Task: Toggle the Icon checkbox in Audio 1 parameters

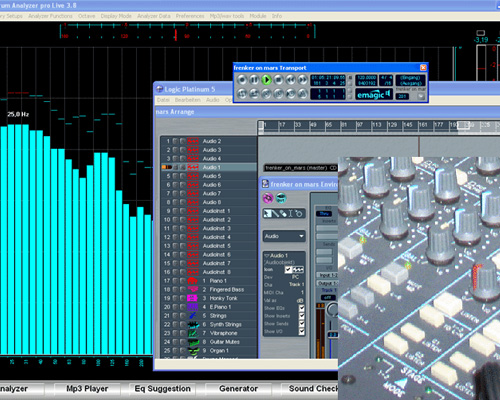Action: pyautogui.click(x=288, y=269)
